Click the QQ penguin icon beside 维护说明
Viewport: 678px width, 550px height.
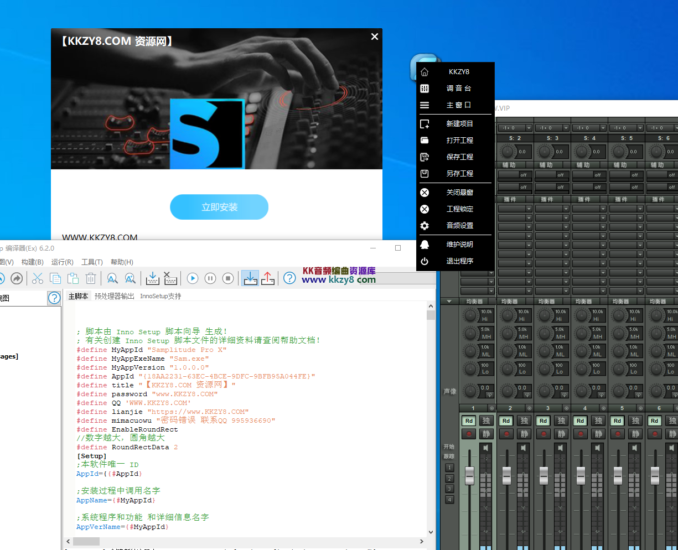point(425,245)
